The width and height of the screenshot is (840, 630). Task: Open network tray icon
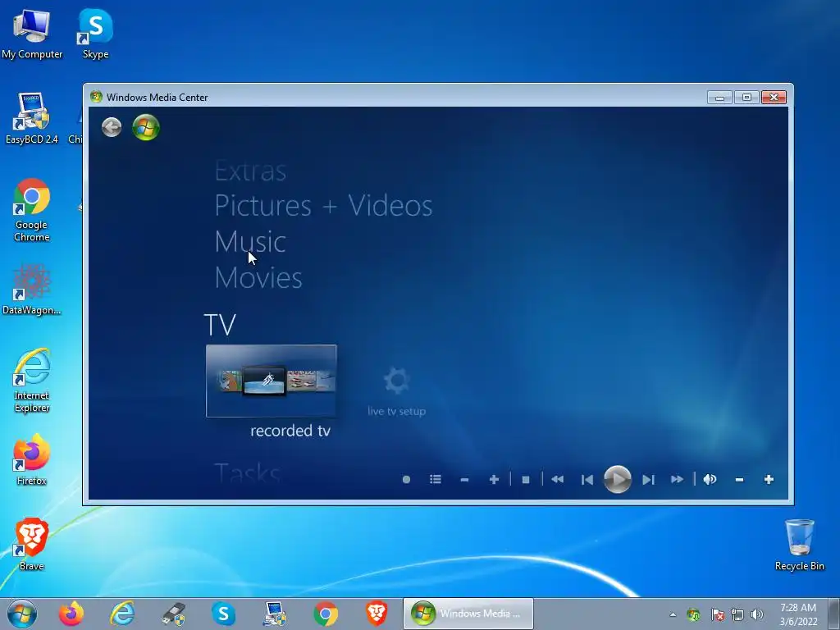[x=737, y=614]
